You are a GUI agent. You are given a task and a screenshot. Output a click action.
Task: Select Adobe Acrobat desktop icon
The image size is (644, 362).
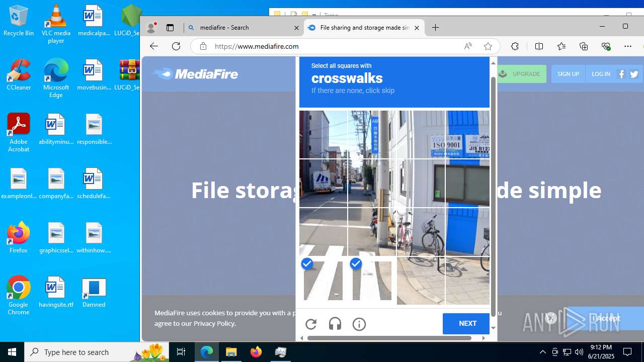tap(19, 133)
